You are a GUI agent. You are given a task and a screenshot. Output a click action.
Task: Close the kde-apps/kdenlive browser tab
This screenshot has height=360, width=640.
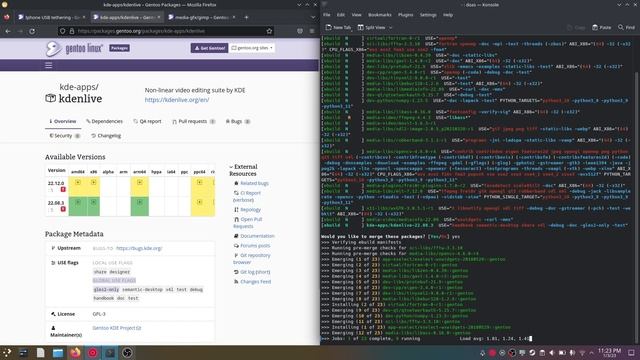coord(159,17)
